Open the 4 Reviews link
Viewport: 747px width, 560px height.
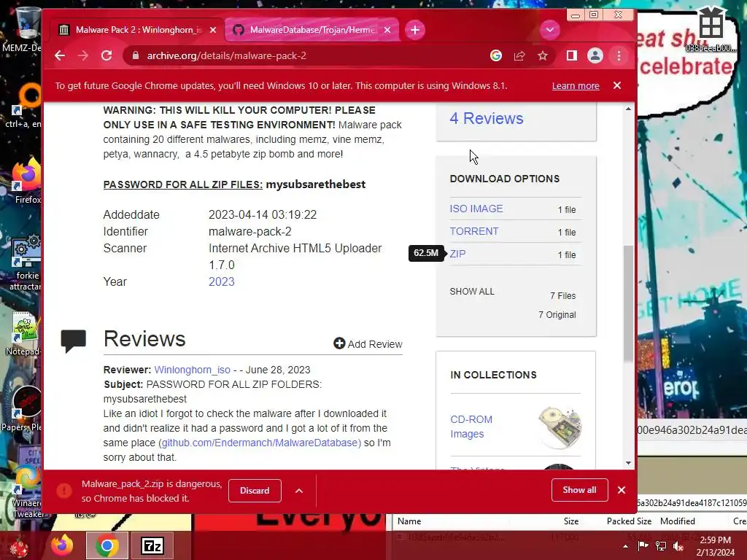(x=487, y=118)
